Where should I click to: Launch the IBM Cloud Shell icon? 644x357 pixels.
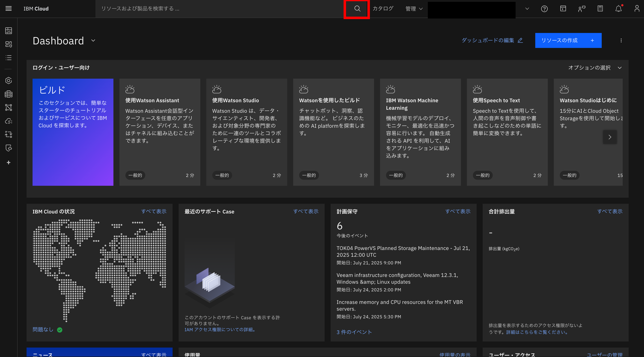coord(563,9)
